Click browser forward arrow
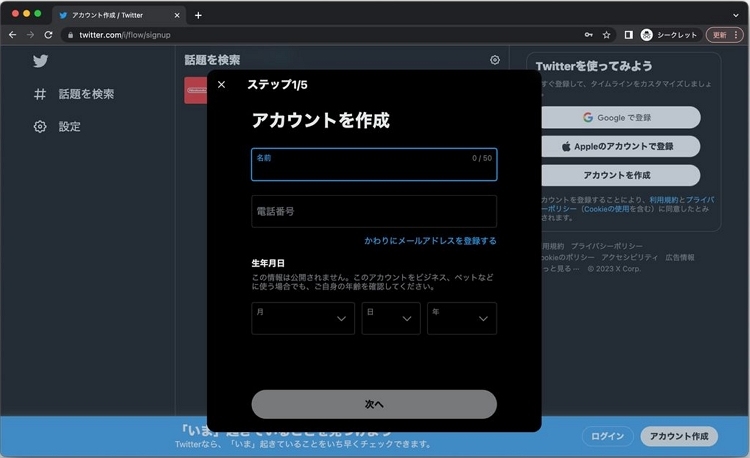The image size is (750, 458). [x=30, y=35]
